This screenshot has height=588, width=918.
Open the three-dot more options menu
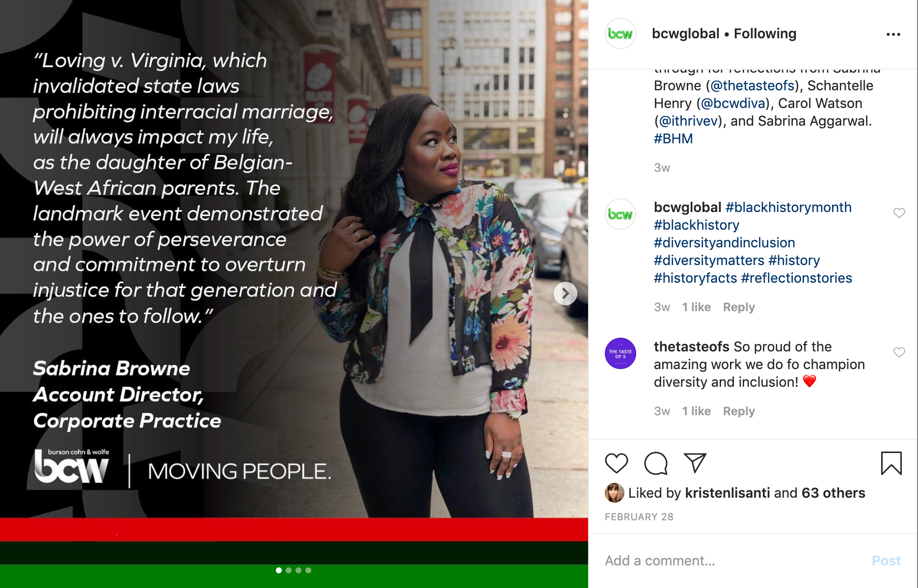pyautogui.click(x=893, y=34)
